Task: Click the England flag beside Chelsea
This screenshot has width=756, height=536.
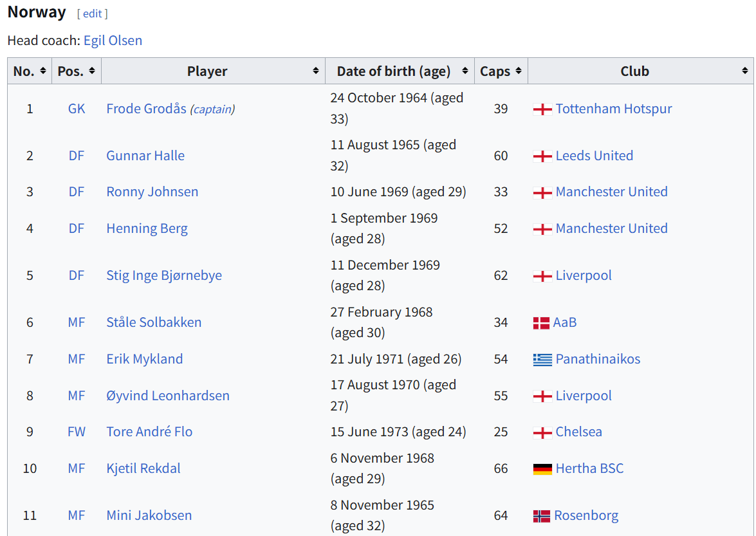Action: coord(542,432)
